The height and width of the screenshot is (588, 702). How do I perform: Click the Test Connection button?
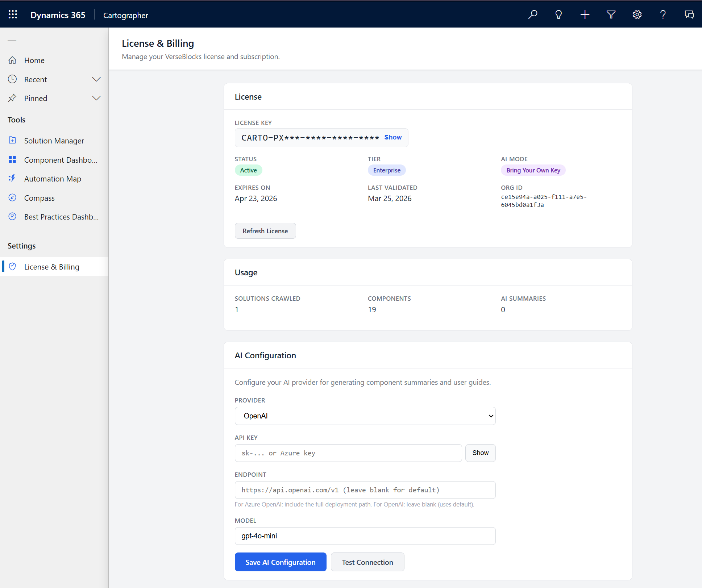click(367, 562)
